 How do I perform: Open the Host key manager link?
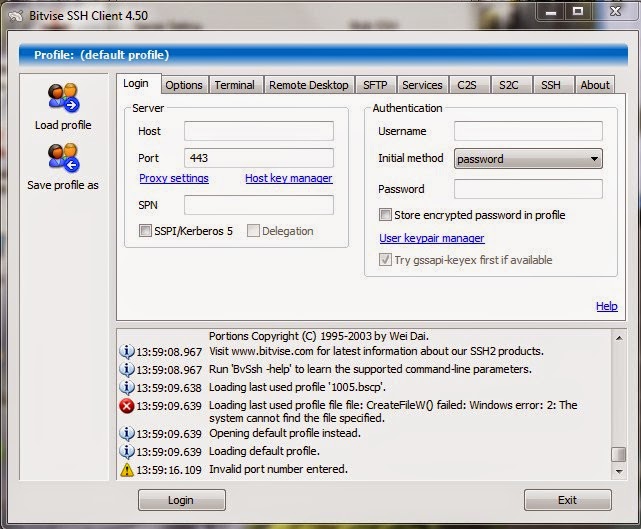click(289, 178)
